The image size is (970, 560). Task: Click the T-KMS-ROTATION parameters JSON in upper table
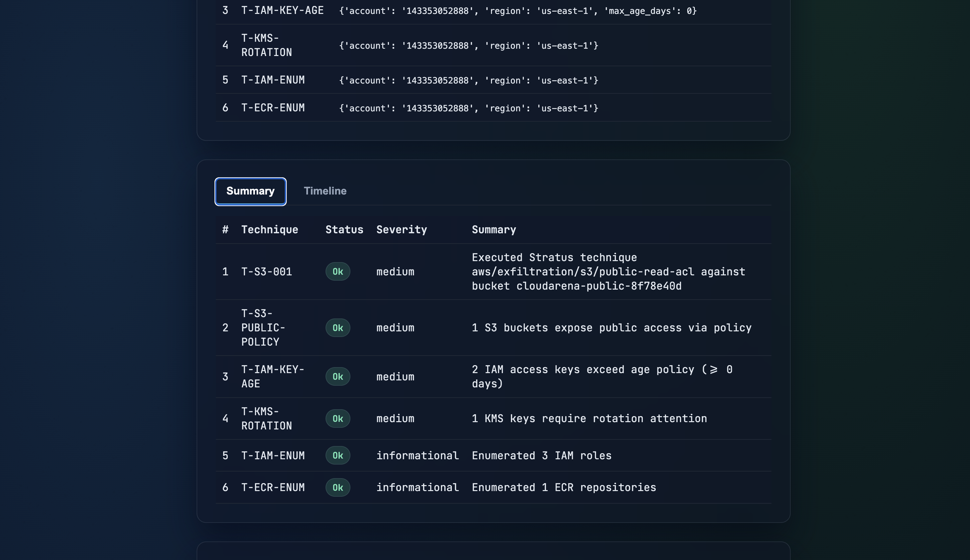click(468, 46)
